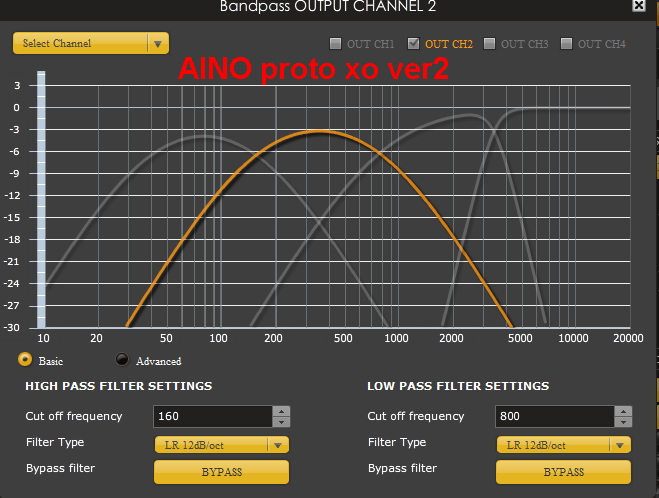Open the Select Channel dropdown
659x498 pixels.
[x=91, y=43]
